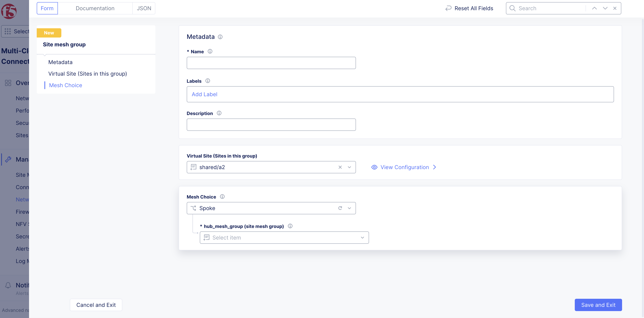Screen dimensions: 644x318
Task: Click the hub_mesh_group info icon
Action: coord(290,226)
